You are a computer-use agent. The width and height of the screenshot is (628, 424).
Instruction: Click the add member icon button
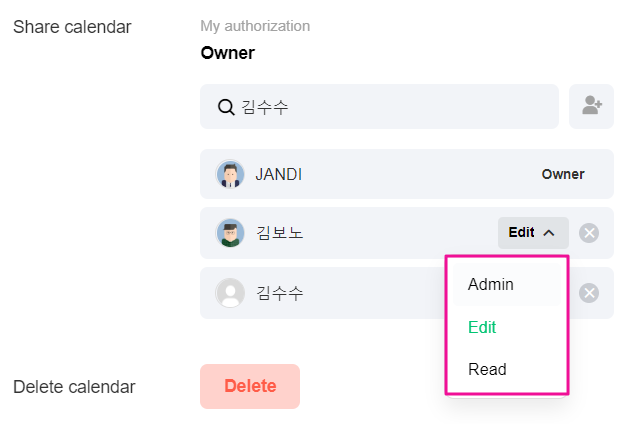[x=591, y=106]
